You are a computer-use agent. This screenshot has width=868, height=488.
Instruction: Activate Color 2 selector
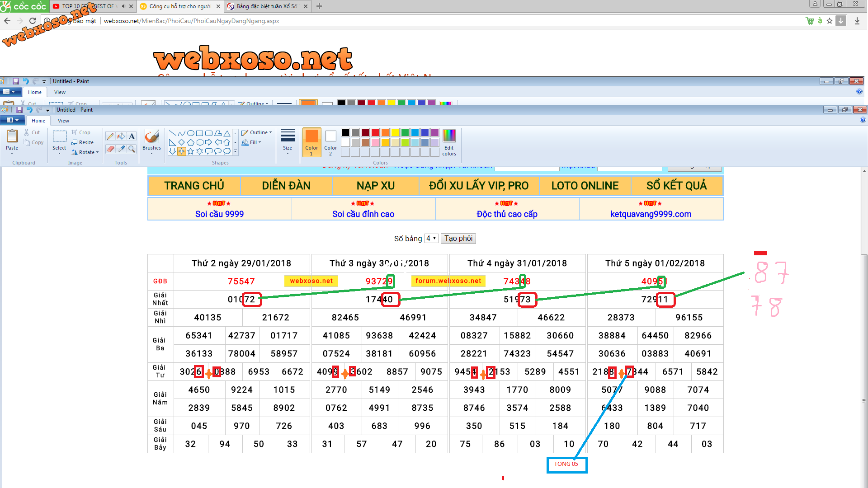(x=330, y=142)
